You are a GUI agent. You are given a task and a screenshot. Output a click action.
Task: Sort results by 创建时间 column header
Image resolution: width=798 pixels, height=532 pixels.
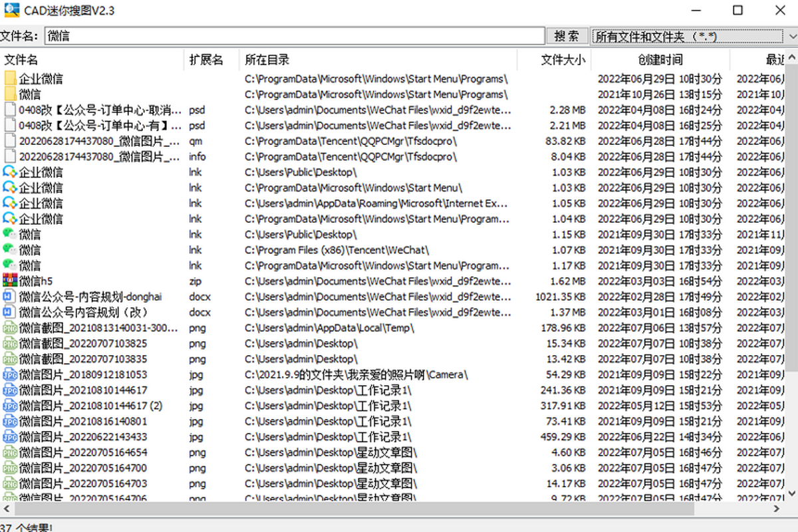[x=660, y=60]
